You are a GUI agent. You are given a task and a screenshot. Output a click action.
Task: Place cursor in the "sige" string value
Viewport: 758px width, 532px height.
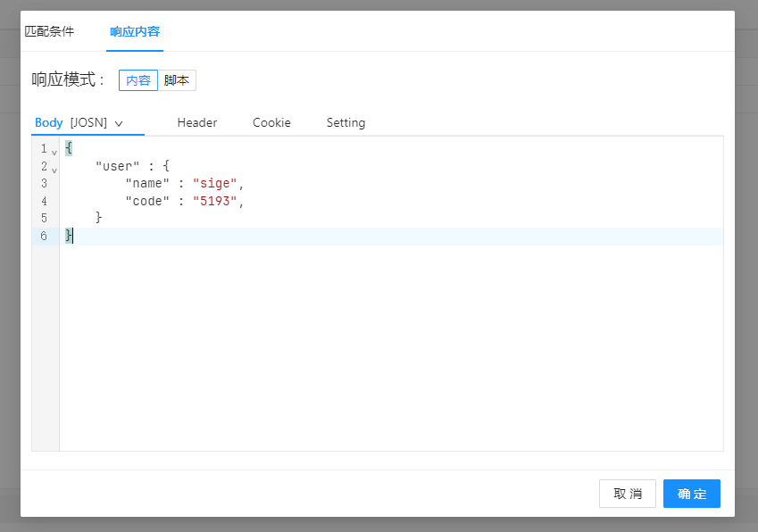[x=214, y=184]
